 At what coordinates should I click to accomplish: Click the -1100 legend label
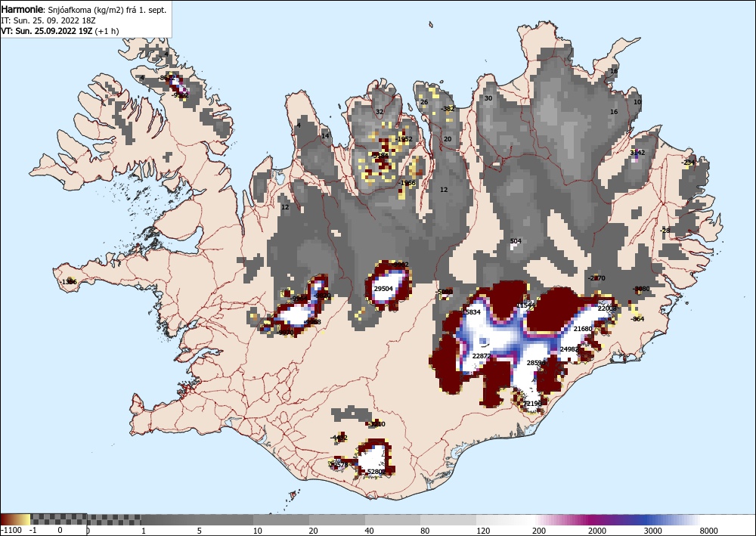click(x=11, y=531)
